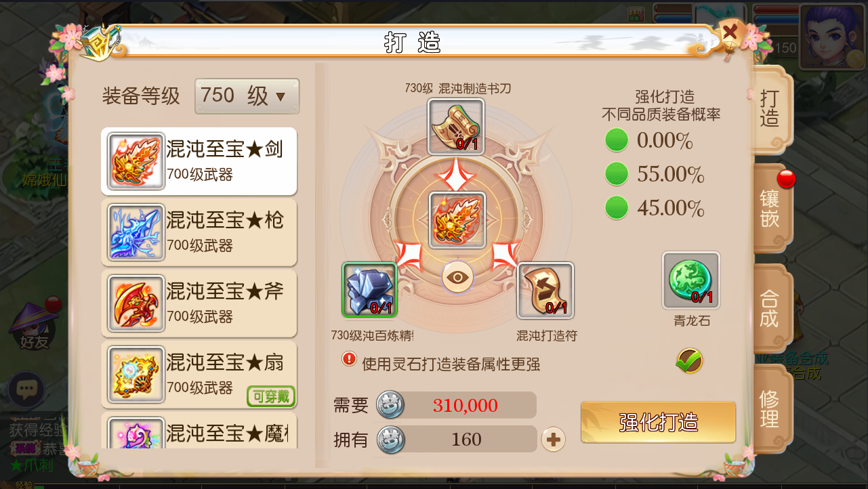Open the 修理 tab
868x489 pixels.
tap(770, 408)
